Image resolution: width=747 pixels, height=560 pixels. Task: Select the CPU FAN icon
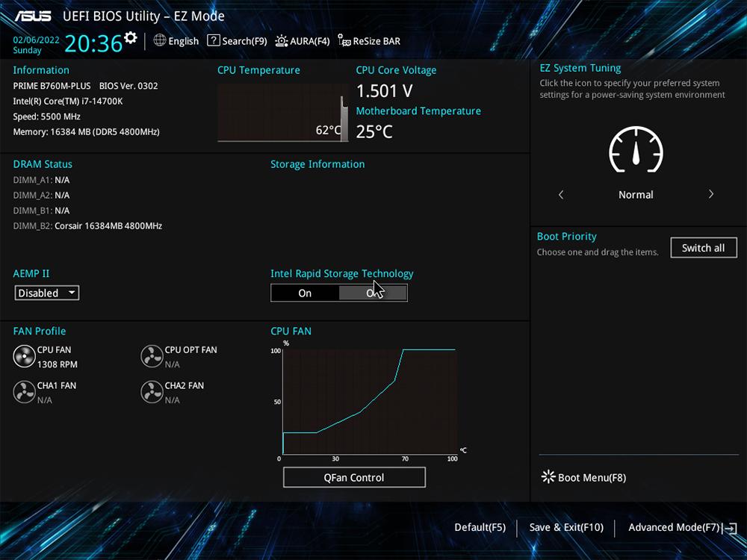click(x=25, y=356)
